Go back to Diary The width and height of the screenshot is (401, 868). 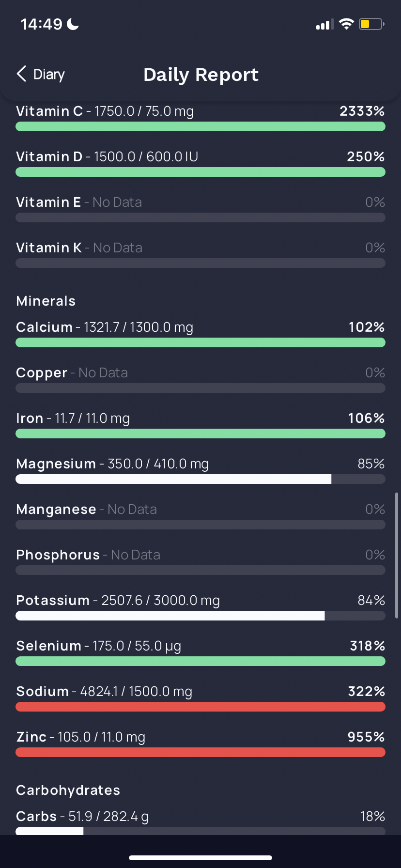point(41,74)
